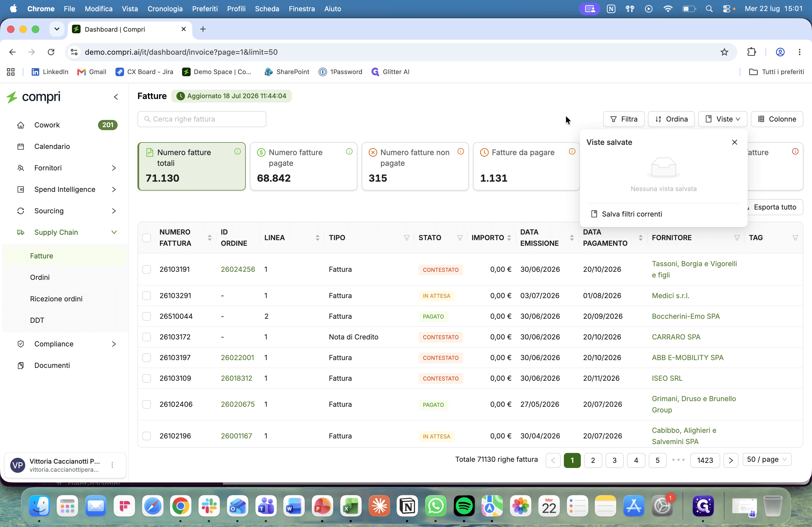The width and height of the screenshot is (812, 527).
Task: Open the TIPO column filter icon
Action: point(406,238)
